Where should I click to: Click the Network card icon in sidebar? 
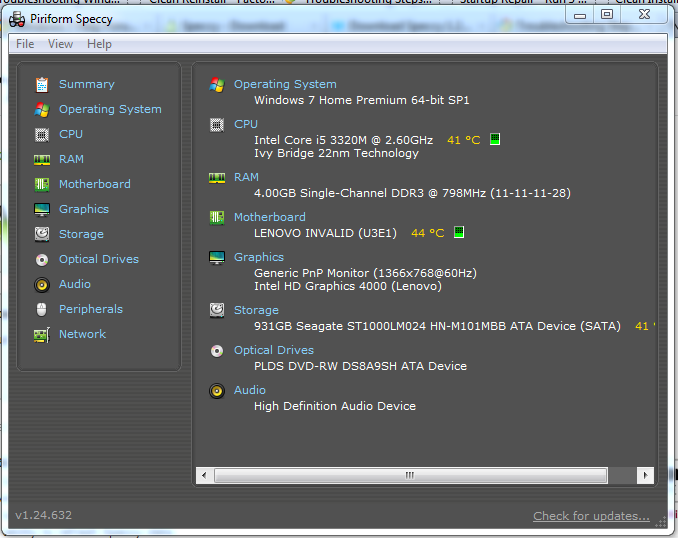pyautogui.click(x=42, y=335)
